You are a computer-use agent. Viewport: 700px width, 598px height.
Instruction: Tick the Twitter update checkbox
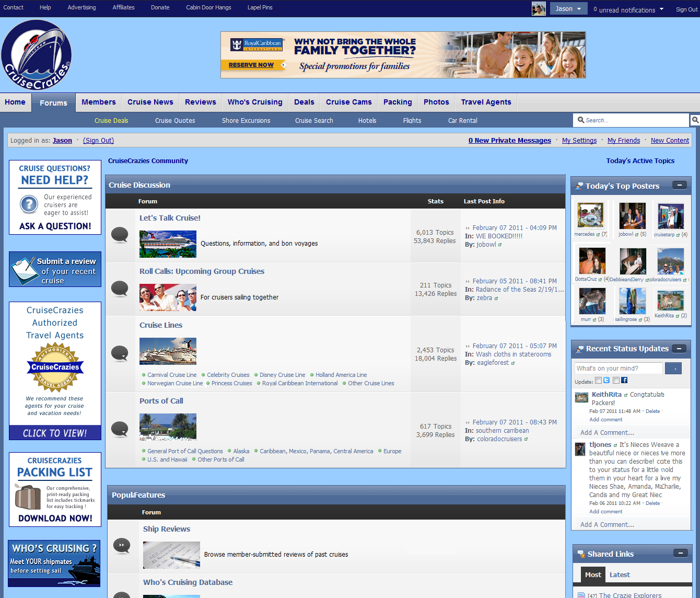coord(599,381)
